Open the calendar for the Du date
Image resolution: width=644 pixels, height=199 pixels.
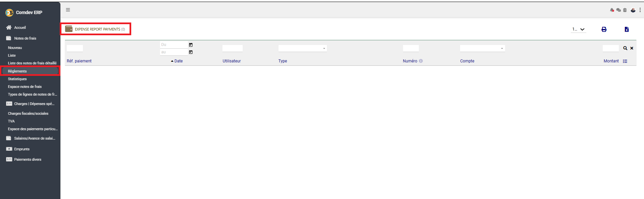click(191, 45)
